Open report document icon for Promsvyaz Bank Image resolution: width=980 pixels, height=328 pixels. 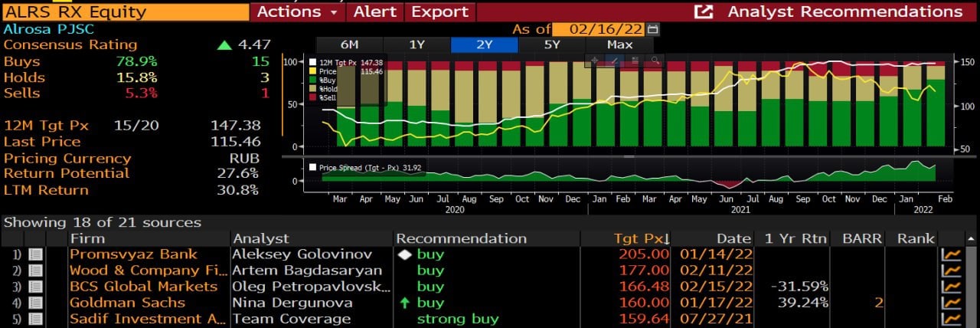pos(35,254)
